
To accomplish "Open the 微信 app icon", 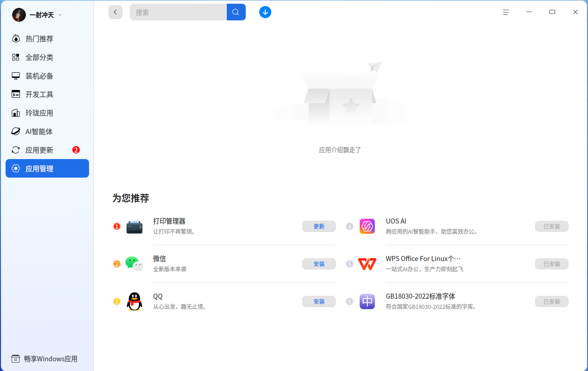I will point(134,263).
